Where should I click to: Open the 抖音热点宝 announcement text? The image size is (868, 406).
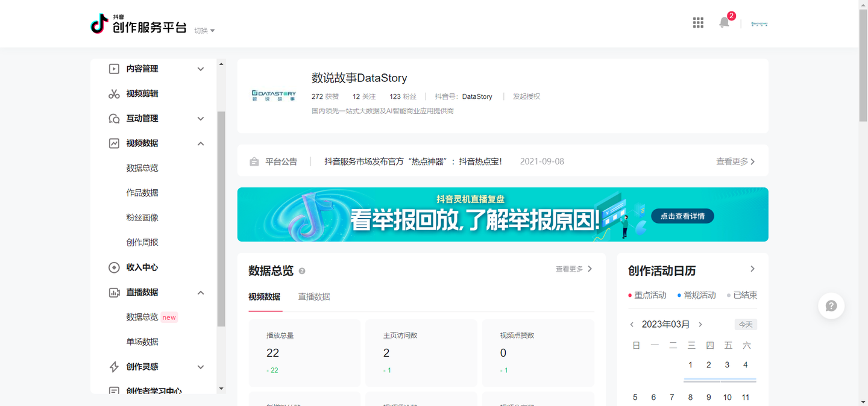[x=413, y=161]
